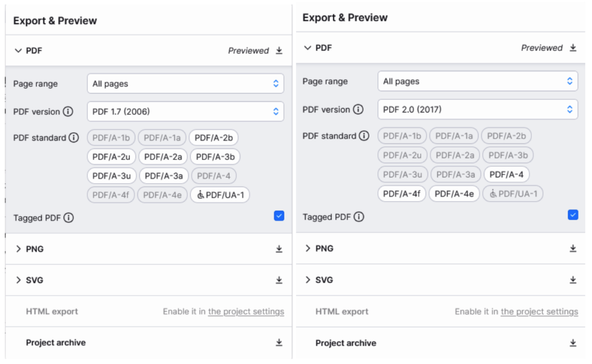Download the previewed PDF 2.0 file
The height and width of the screenshot is (364, 592).
573,47
